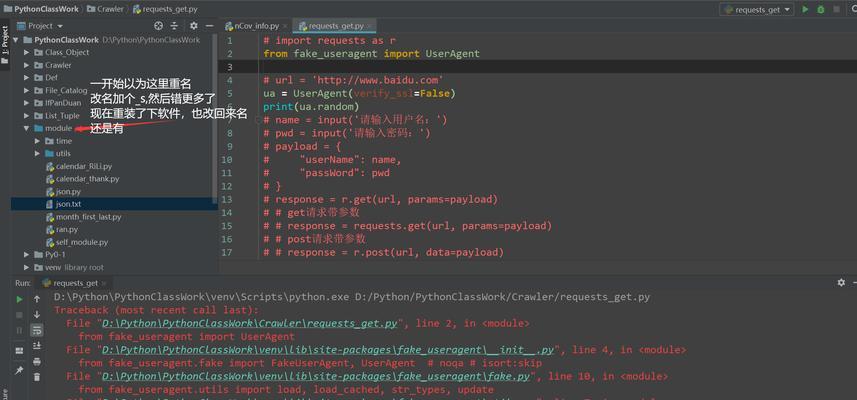
Task: Click the stop square in the top toolbar
Action: click(836, 9)
